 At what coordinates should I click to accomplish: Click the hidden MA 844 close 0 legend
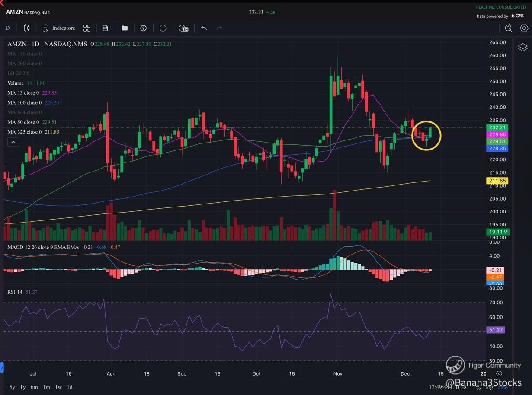pos(25,112)
